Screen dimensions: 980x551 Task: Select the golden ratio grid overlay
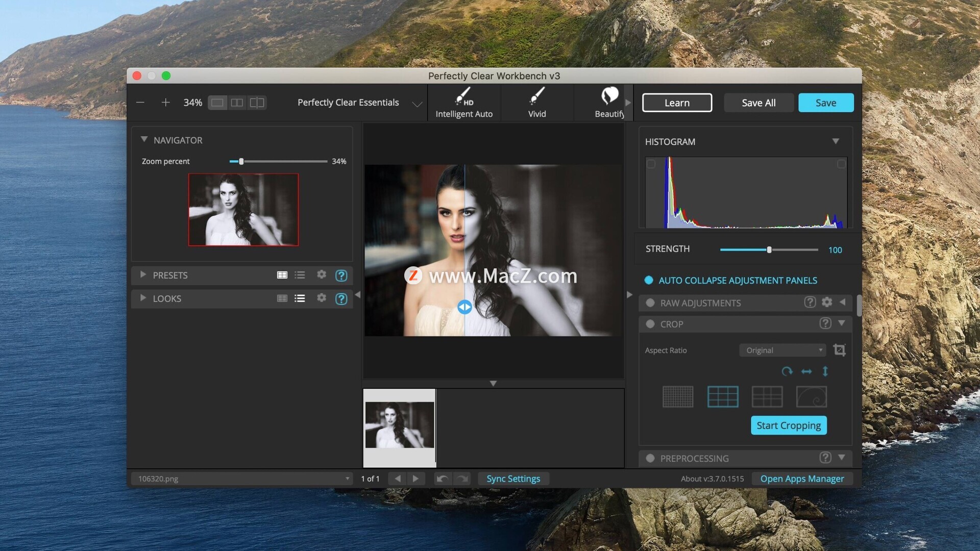point(767,396)
